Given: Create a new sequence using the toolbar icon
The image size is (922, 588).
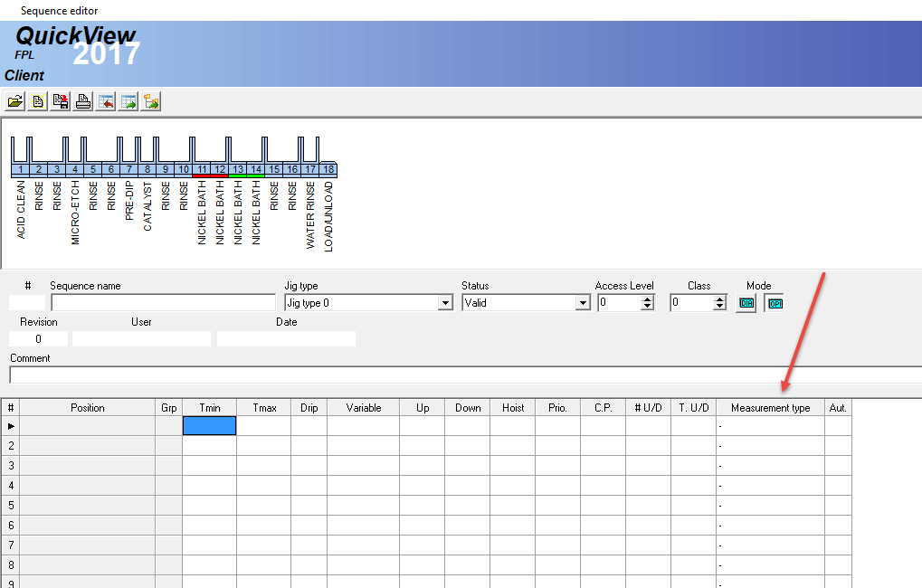Looking at the screenshot, I should point(37,101).
